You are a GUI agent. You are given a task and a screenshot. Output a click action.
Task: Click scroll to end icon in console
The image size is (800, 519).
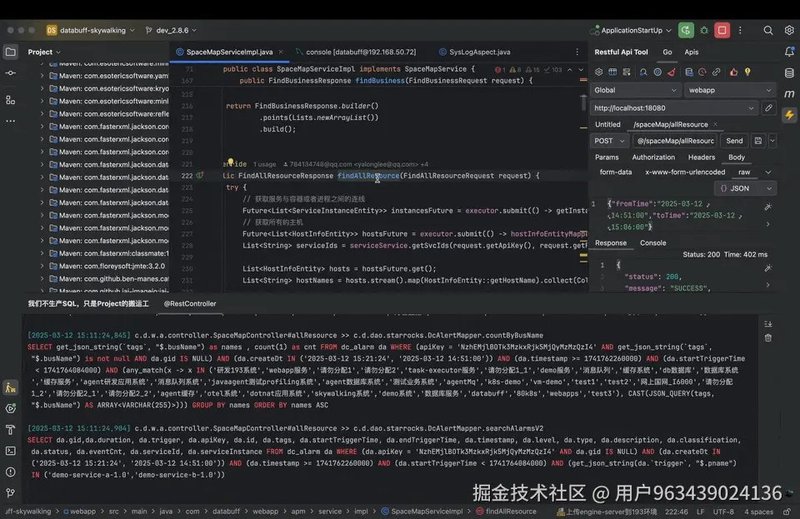pyautogui.click(x=768, y=324)
